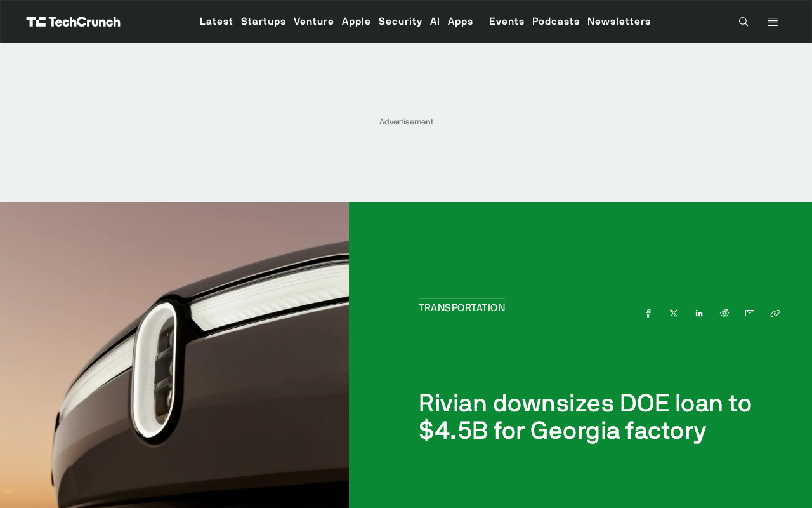The width and height of the screenshot is (812, 508).
Task: Open the Rivian headlight hero image
Action: [174, 355]
